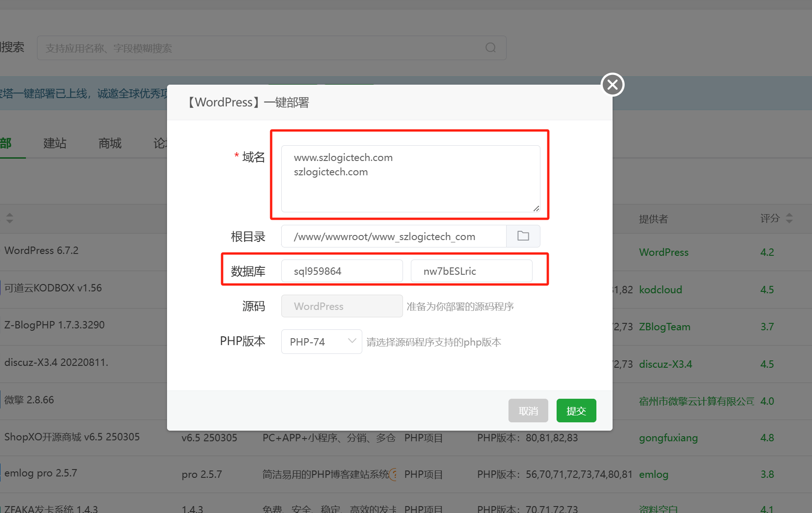Click database name field sql959864
This screenshot has height=513, width=812.
click(x=342, y=271)
